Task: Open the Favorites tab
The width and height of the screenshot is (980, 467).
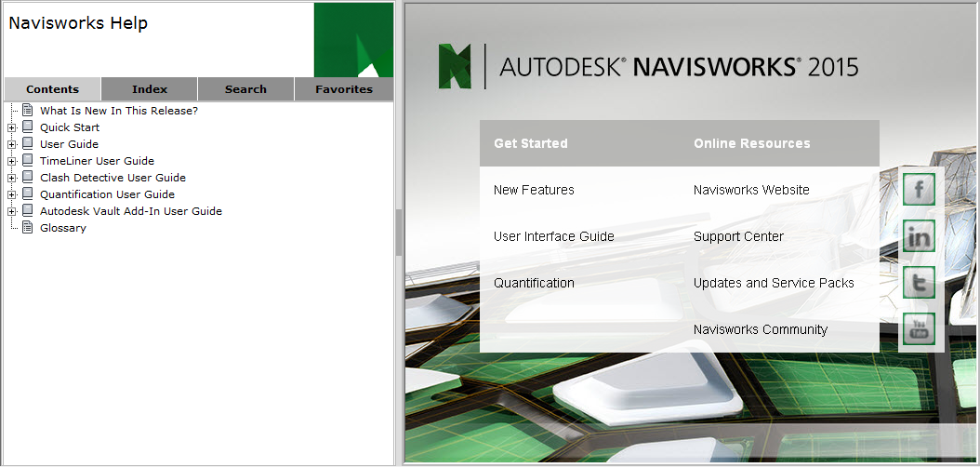Action: click(344, 89)
